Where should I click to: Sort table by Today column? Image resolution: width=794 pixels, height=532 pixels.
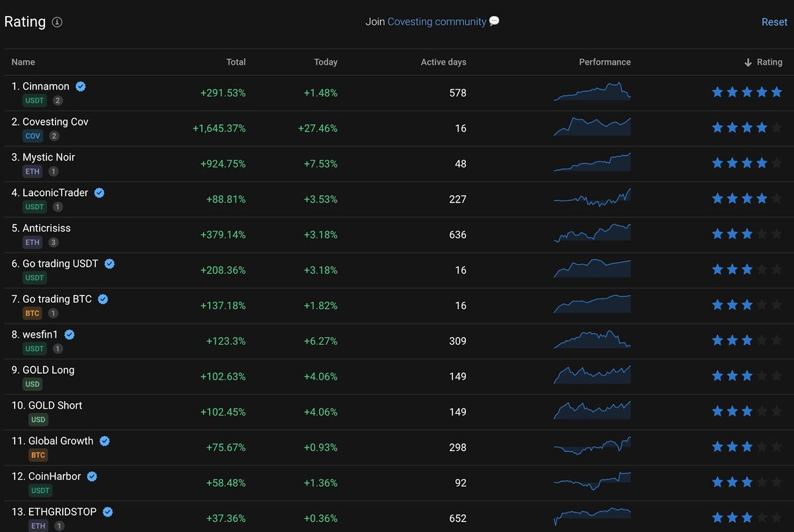pyautogui.click(x=326, y=62)
